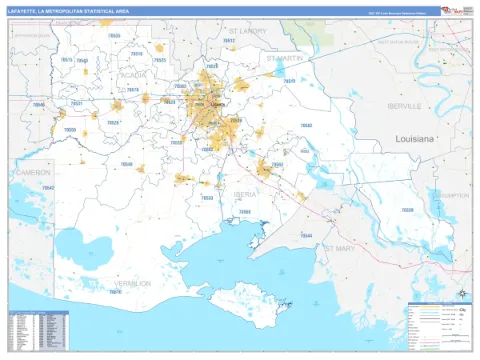Click the CAMERON parish label
This screenshot has height=360, width=480.
pyautogui.click(x=33, y=173)
